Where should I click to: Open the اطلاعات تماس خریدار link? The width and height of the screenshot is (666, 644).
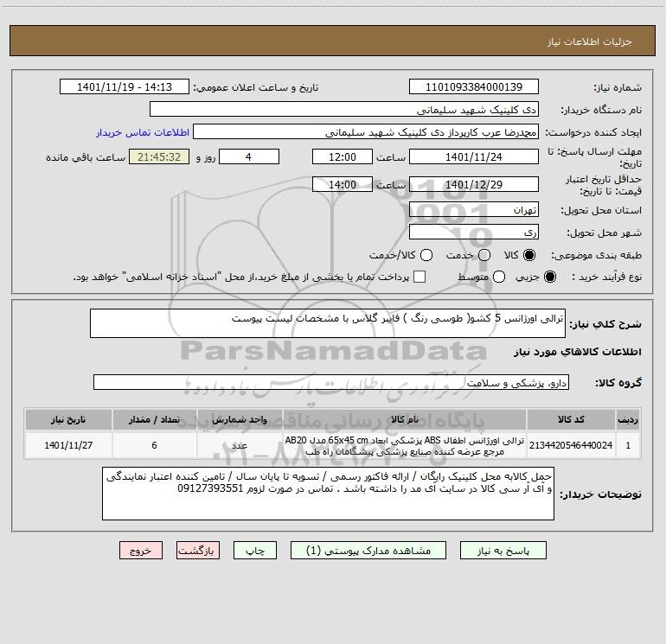(143, 132)
